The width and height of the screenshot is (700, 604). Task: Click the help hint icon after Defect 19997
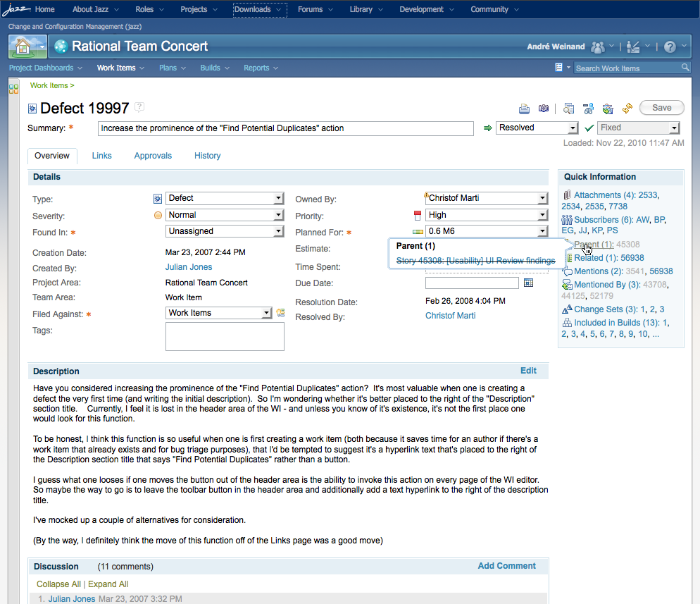click(139, 106)
